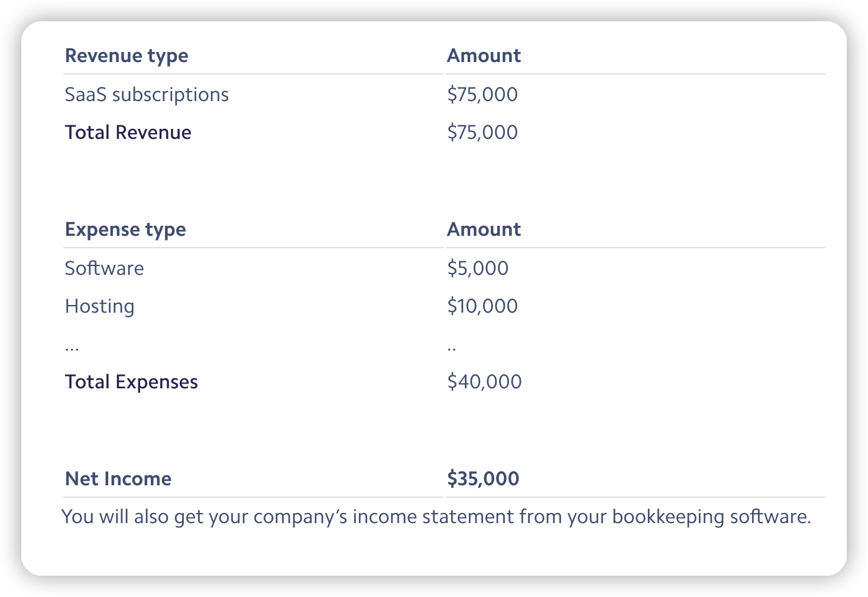Click the ellipsis under the Hosting label

point(72,349)
